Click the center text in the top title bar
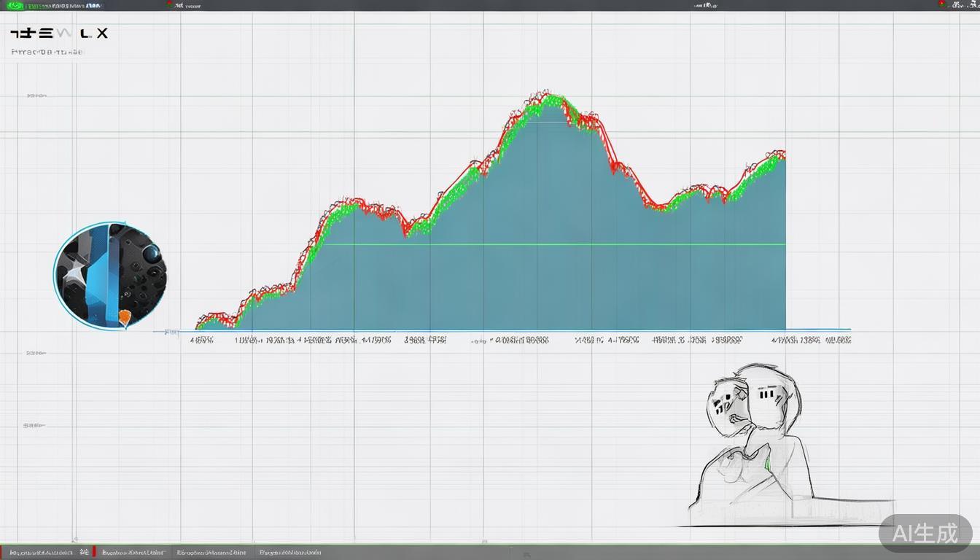The height and width of the screenshot is (560, 980). coord(704,5)
